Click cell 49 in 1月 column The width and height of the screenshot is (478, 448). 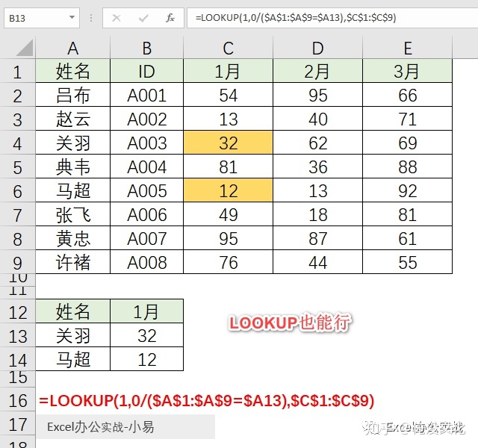click(228, 214)
